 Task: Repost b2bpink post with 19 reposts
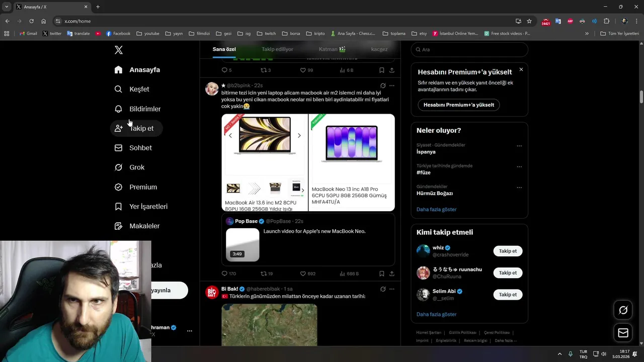267,274
